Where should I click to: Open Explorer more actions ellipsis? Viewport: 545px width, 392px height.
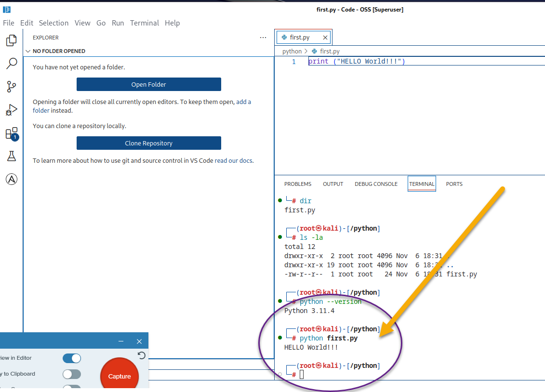(x=263, y=38)
